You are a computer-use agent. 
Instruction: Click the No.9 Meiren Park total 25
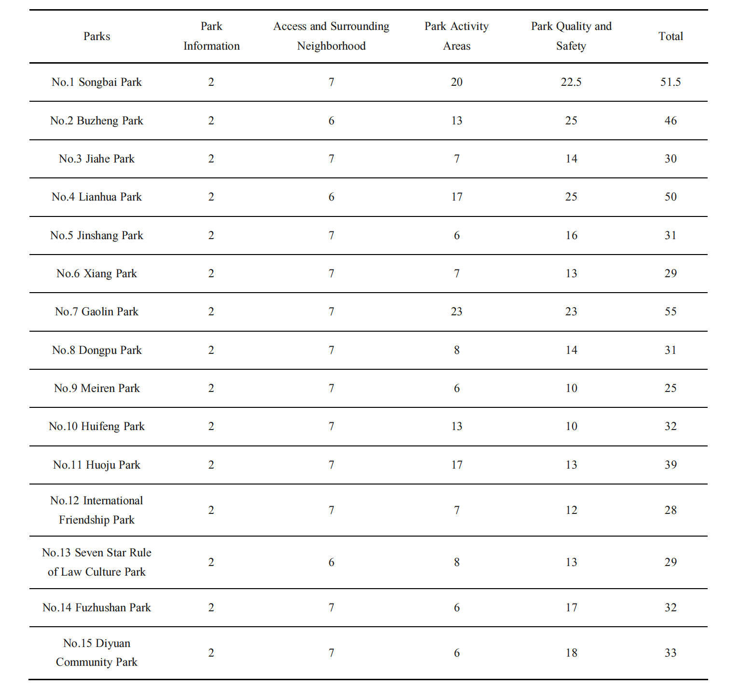(671, 388)
